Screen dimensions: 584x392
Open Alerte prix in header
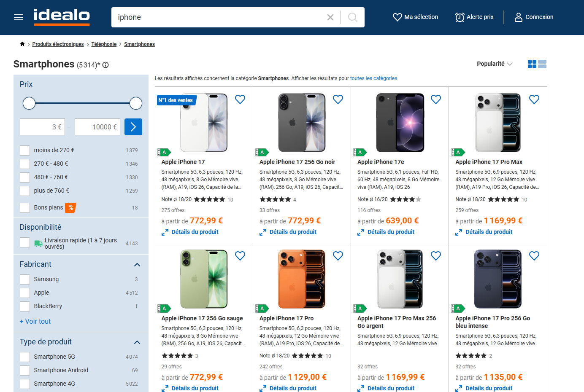474,17
